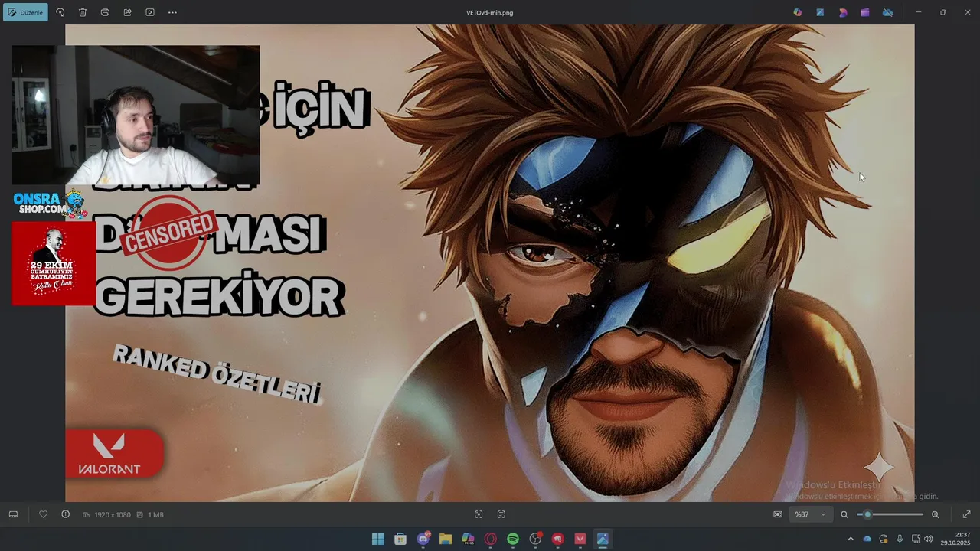Show file info with the info icon
The height and width of the screenshot is (551, 980).
point(65,514)
